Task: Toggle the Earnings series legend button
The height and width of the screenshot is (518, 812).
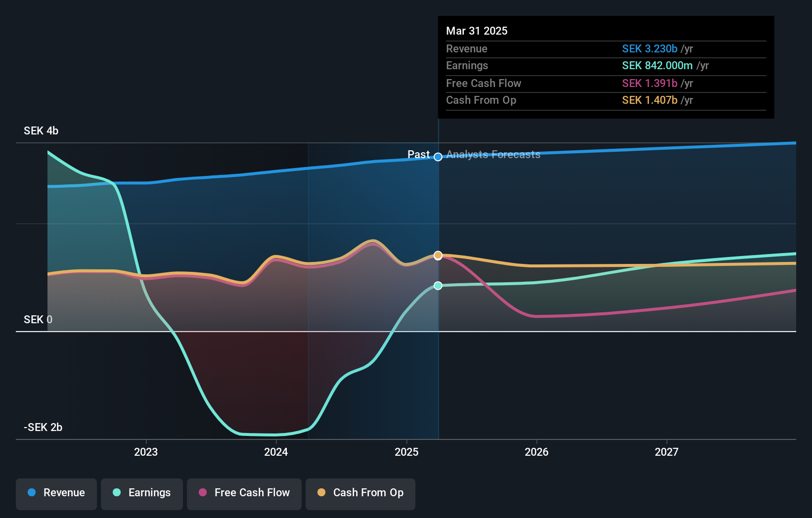Action: pyautogui.click(x=142, y=493)
